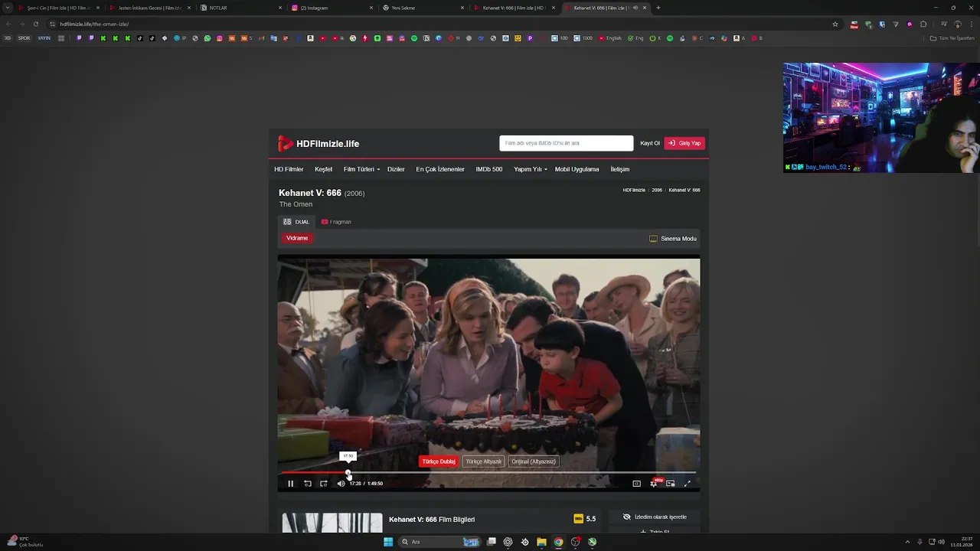Seek on the video progress bar
Image resolution: width=980 pixels, height=551 pixels.
488,472
